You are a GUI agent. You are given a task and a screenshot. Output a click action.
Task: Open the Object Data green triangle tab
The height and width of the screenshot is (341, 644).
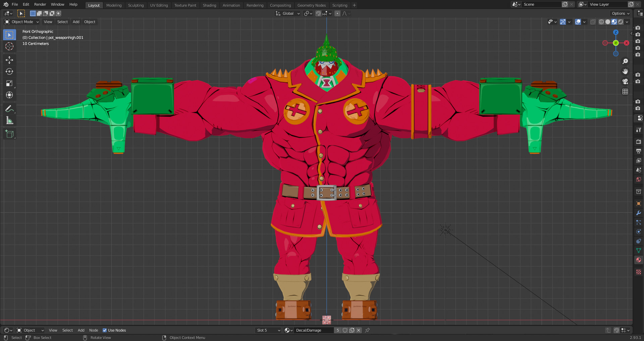639,250
